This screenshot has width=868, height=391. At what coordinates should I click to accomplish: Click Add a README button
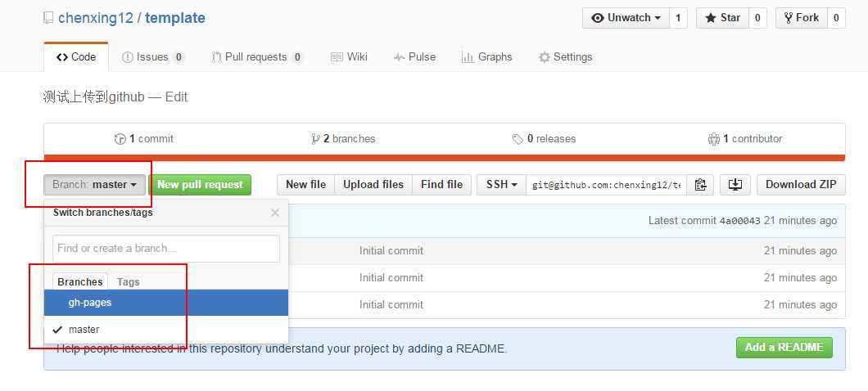(784, 348)
